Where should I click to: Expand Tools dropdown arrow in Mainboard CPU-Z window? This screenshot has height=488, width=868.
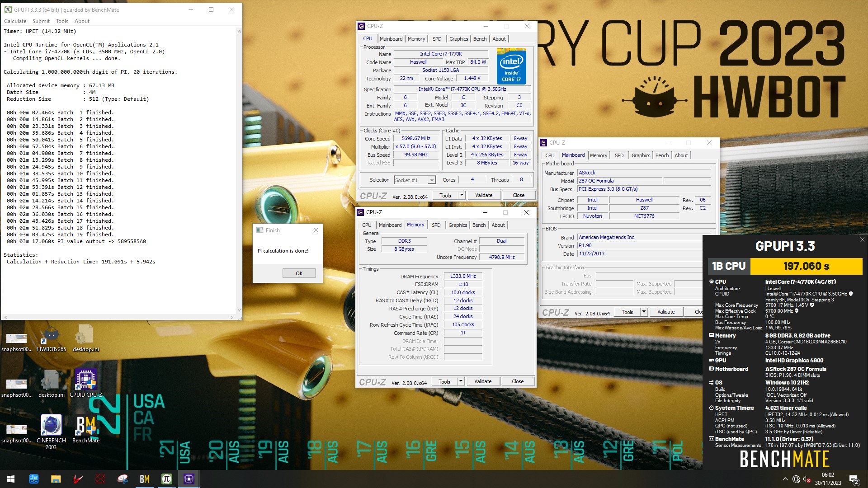(x=644, y=312)
